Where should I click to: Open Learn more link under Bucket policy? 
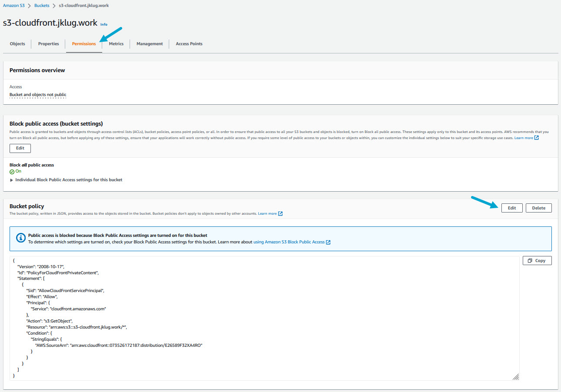point(267,214)
